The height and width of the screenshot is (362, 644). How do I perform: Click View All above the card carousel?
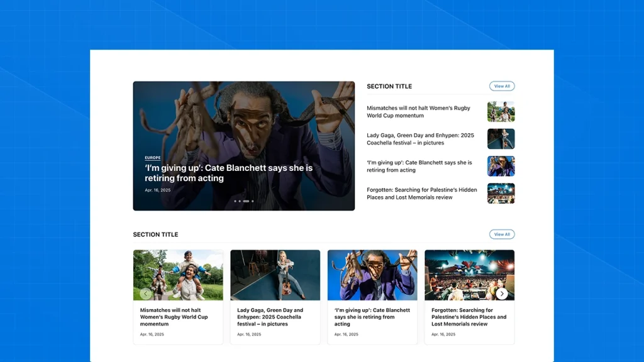(502, 234)
